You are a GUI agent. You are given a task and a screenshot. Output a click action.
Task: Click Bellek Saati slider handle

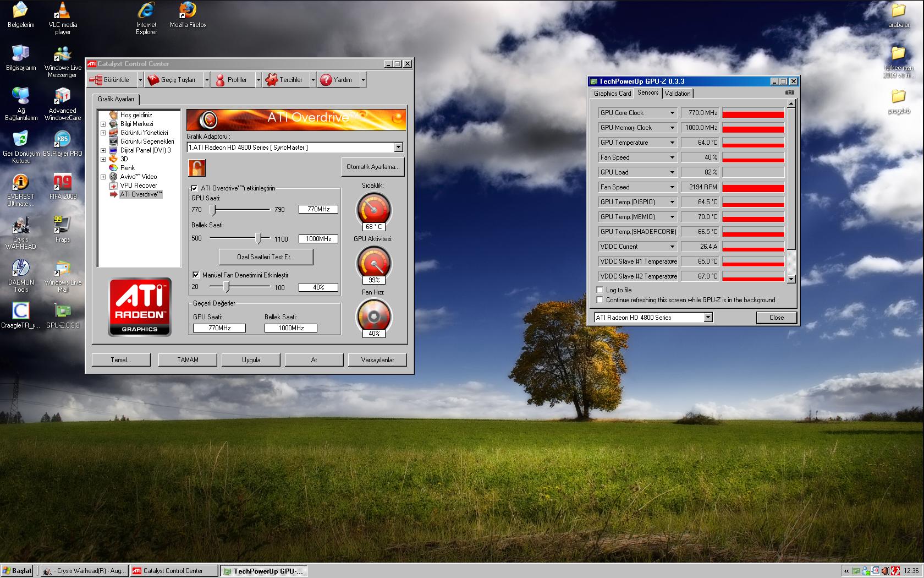click(x=258, y=238)
